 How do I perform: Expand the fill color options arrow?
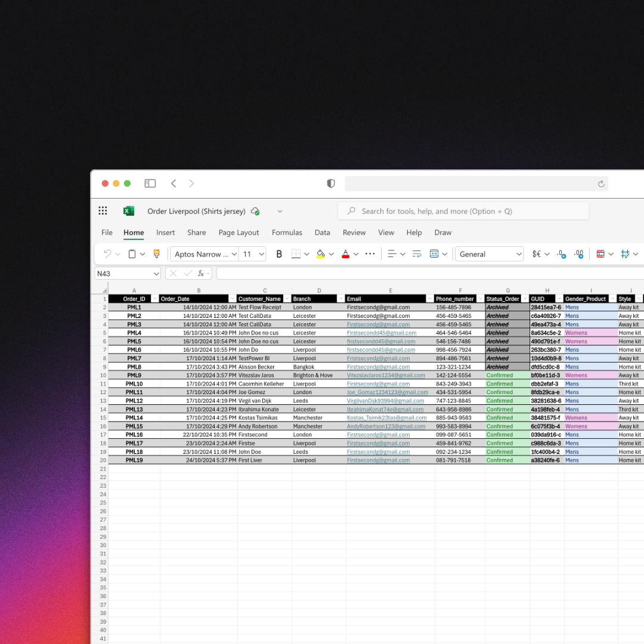click(332, 254)
